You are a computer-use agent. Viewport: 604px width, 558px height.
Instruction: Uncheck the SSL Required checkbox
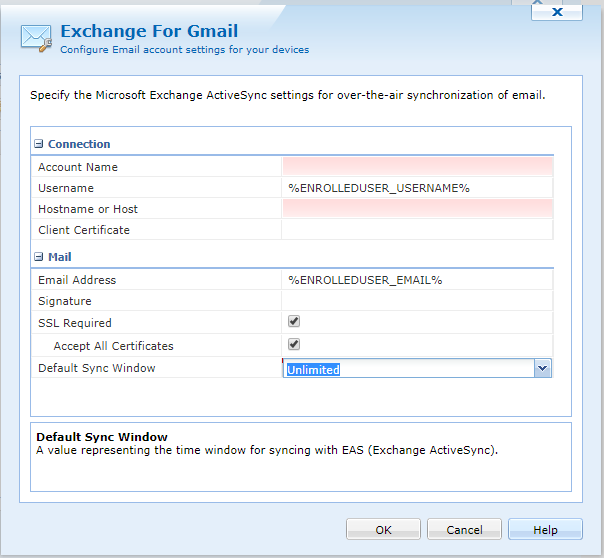click(294, 322)
